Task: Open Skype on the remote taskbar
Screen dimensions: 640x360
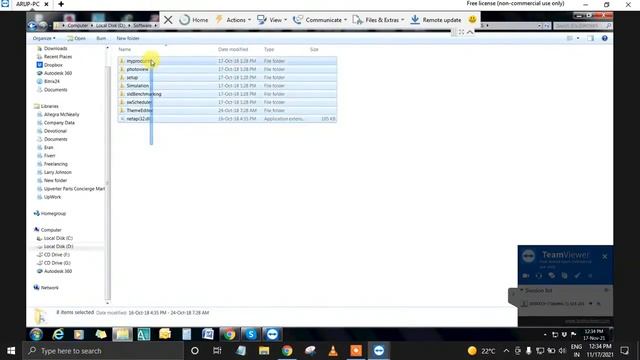Action: [x=251, y=334]
